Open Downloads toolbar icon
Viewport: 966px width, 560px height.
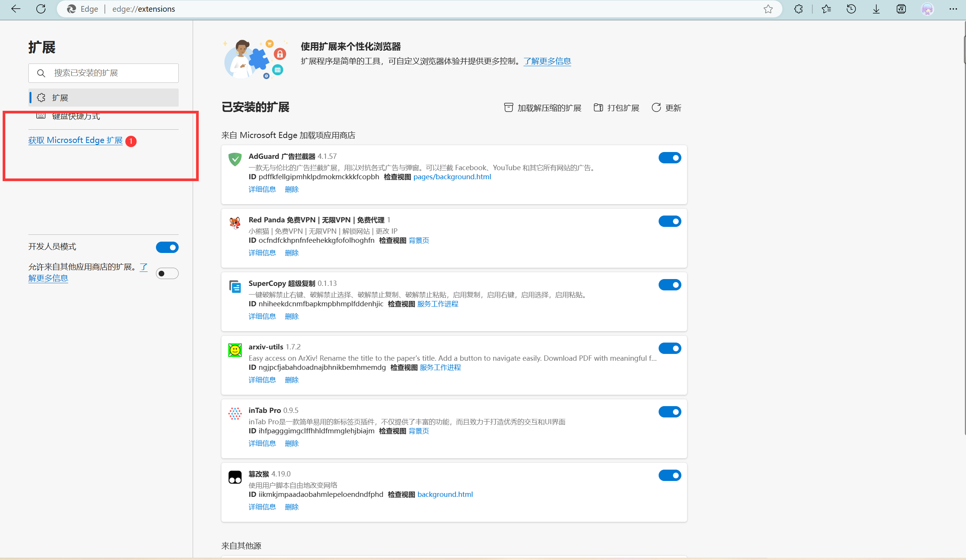pos(876,9)
